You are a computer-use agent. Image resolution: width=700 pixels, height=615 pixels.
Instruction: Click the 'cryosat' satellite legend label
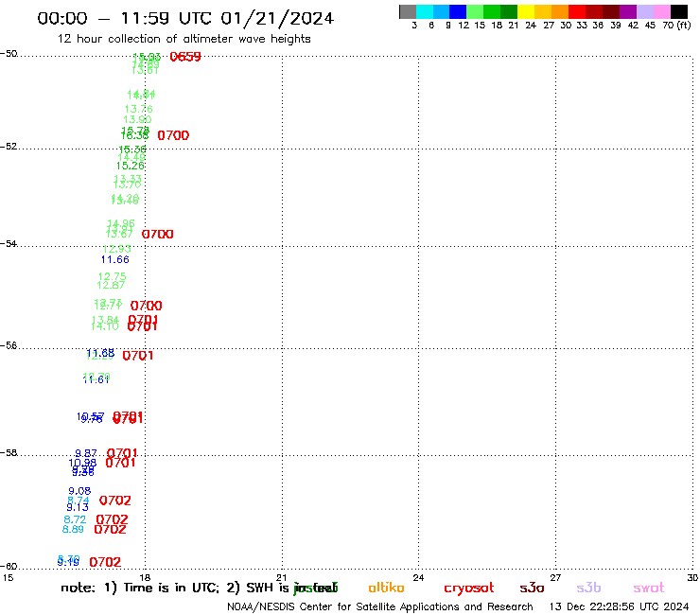(x=469, y=589)
